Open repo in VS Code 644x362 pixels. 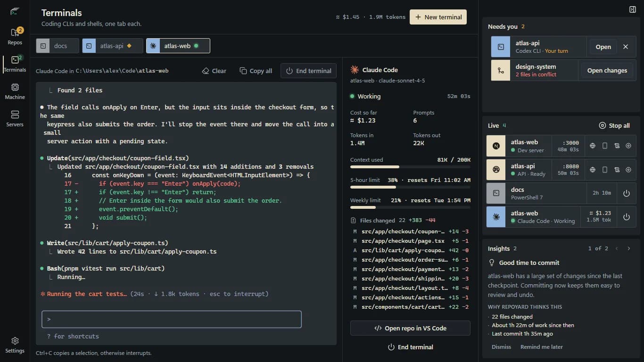click(x=410, y=328)
